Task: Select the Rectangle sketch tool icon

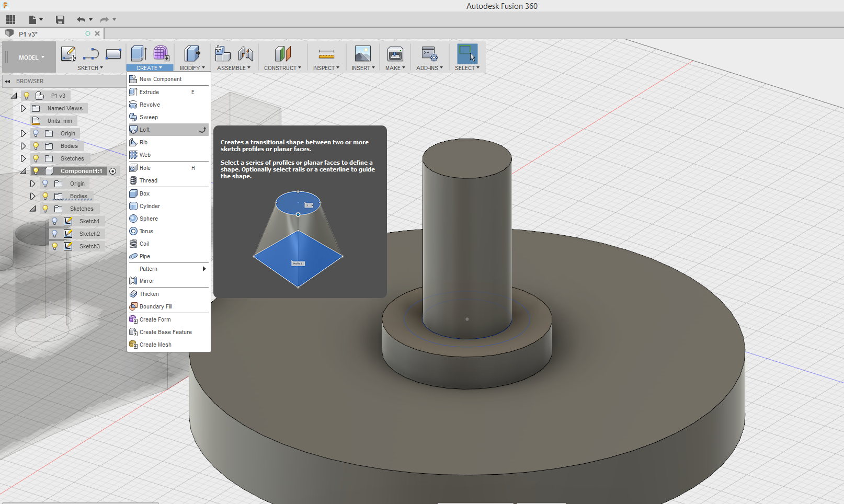Action: [113, 53]
